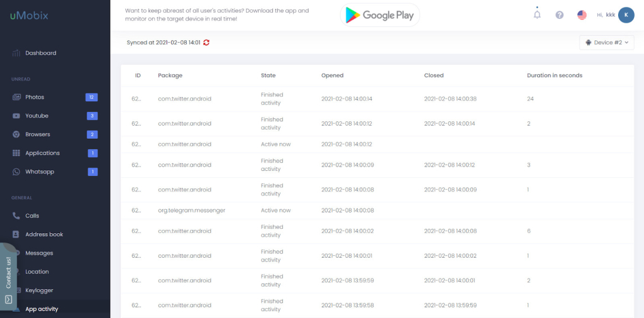Click the Youtube play icon
The width and height of the screenshot is (644, 318).
[x=16, y=116]
